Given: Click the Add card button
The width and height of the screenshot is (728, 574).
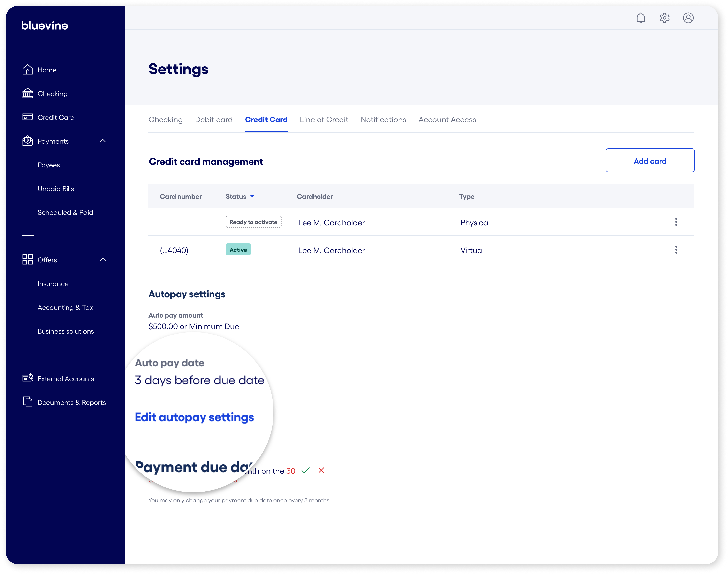Looking at the screenshot, I should tap(650, 161).
